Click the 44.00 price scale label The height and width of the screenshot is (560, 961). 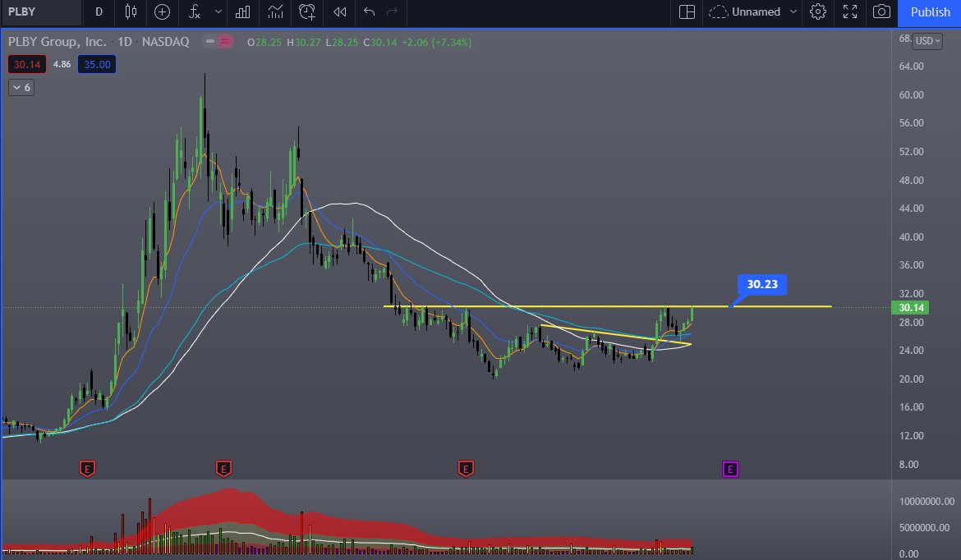click(x=912, y=209)
